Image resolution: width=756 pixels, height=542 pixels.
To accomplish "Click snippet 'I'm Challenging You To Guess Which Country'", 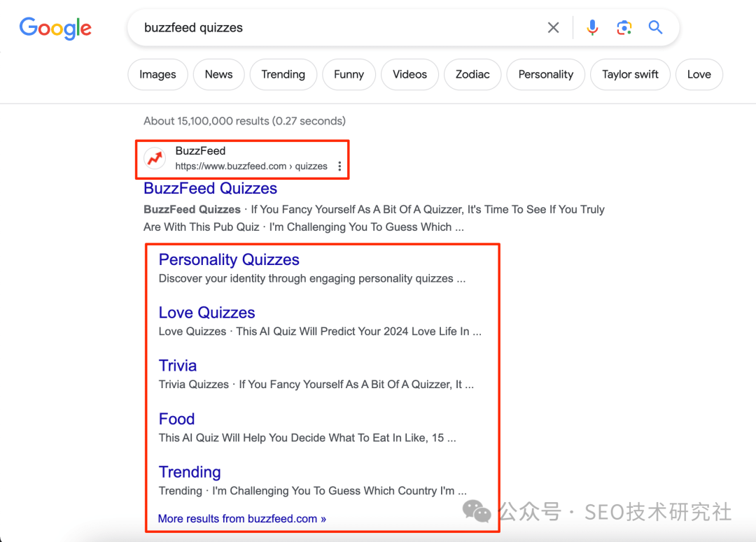I will tap(339, 491).
